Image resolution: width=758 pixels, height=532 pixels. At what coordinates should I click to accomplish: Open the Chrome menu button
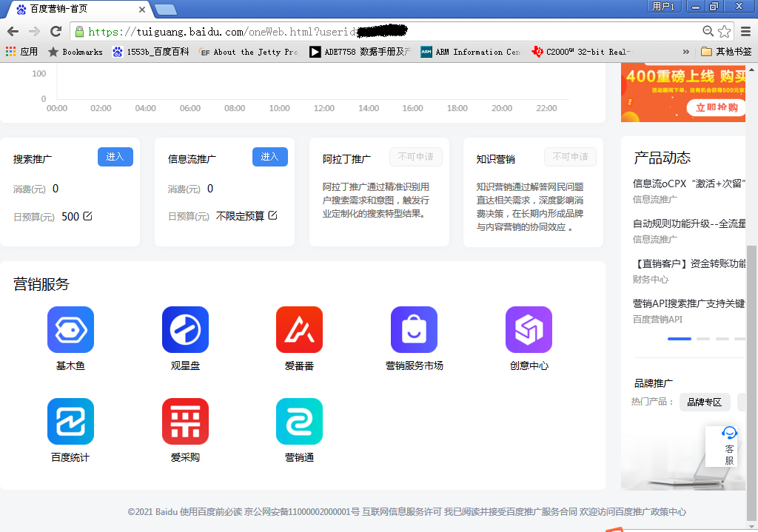pos(746,32)
